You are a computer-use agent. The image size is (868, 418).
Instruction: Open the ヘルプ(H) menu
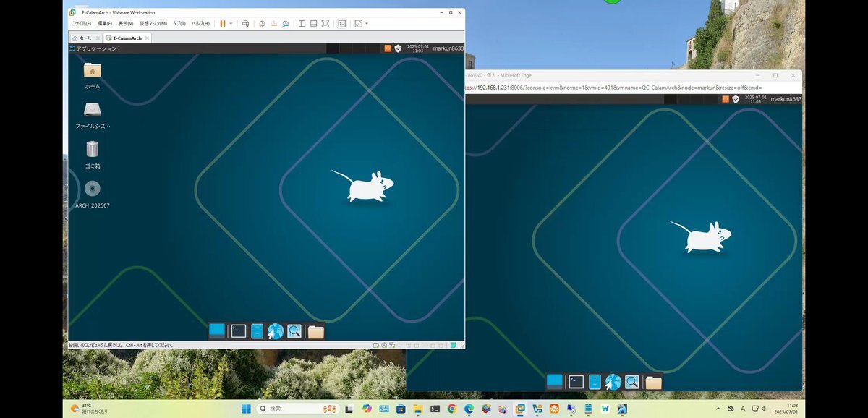pyautogui.click(x=200, y=23)
